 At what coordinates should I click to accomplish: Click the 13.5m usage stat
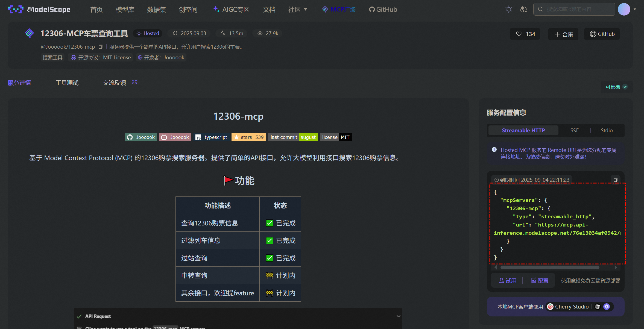(232, 33)
